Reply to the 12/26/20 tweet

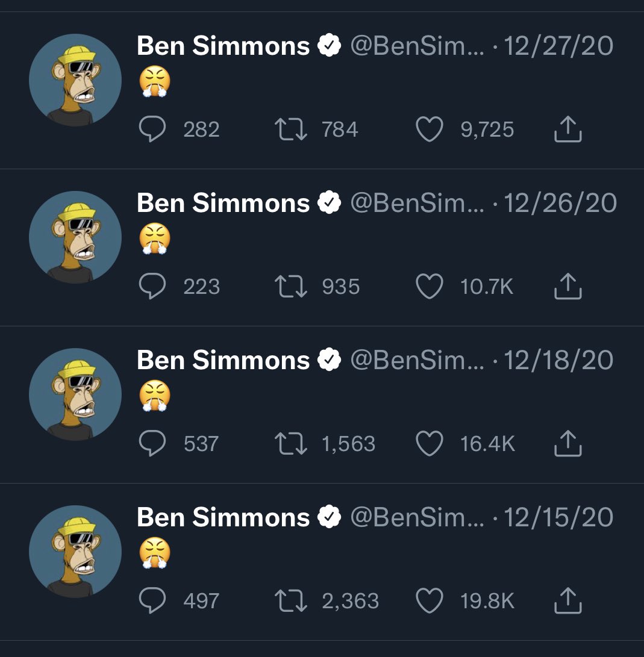pyautogui.click(x=153, y=287)
